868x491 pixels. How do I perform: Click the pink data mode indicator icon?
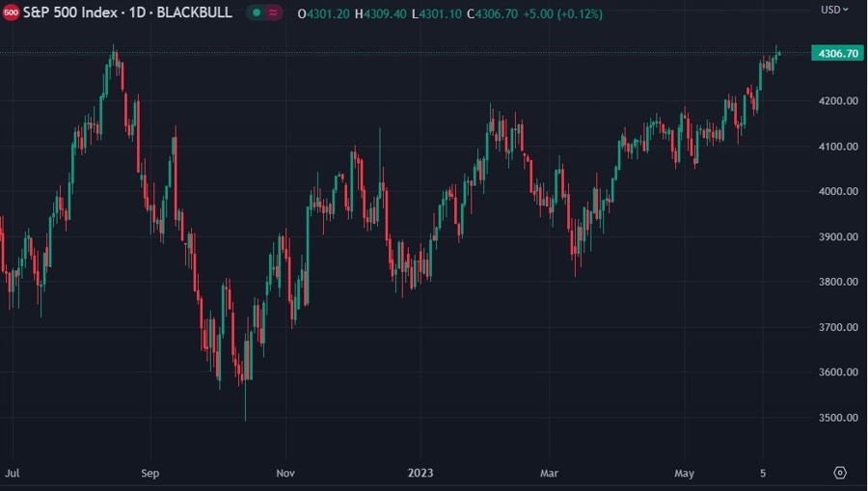273,14
